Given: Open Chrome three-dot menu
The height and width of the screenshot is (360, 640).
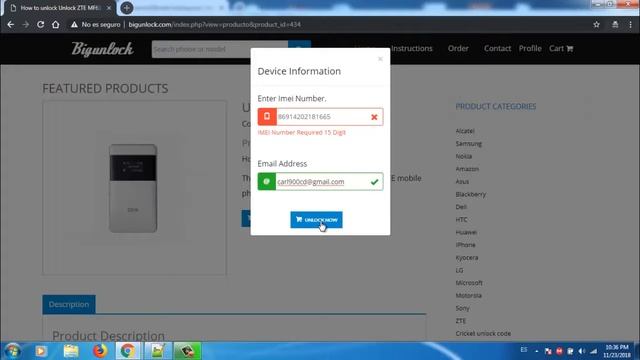Looking at the screenshot, I should [631, 24].
